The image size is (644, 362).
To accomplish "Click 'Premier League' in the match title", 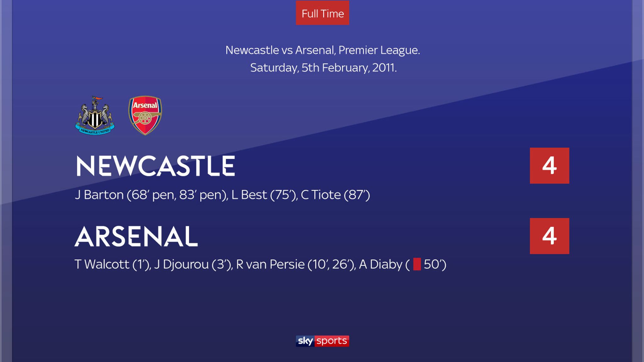I will tap(379, 50).
